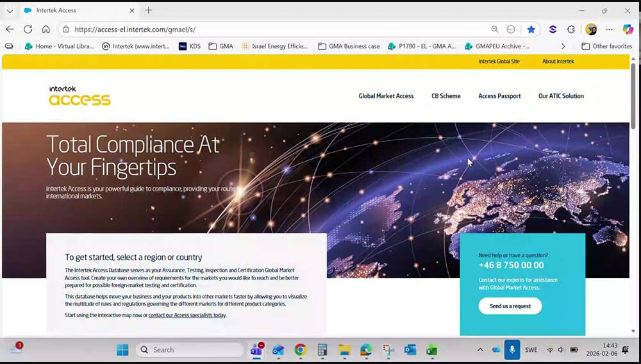Open the Global Market Access menu
Screen dimensions: 641x364
coord(386,96)
